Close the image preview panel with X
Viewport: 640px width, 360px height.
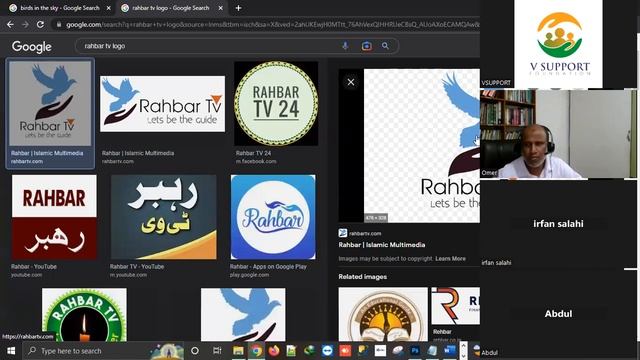(x=351, y=82)
